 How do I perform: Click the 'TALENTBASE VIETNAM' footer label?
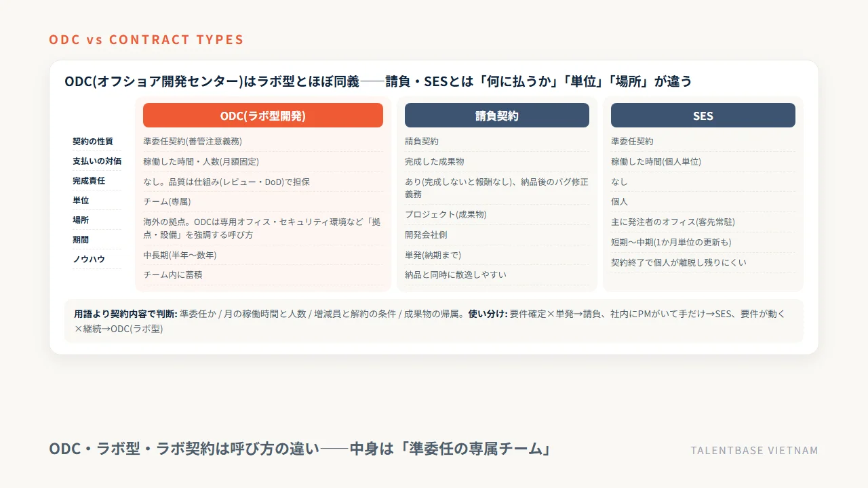pos(754,450)
